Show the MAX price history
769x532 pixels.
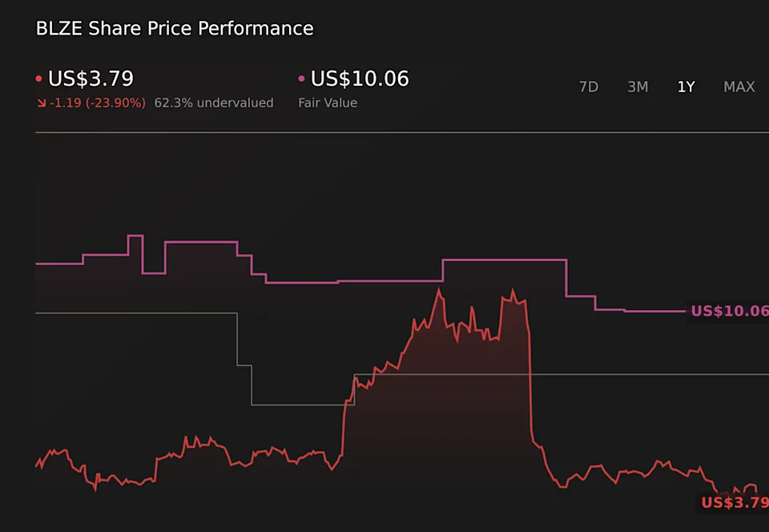coord(739,87)
